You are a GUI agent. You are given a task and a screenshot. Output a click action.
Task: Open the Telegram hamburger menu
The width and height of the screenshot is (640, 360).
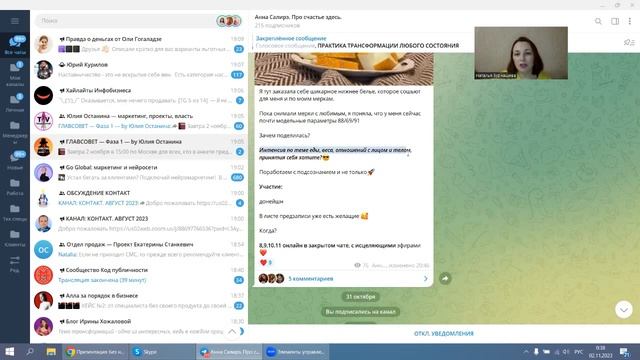15,21
